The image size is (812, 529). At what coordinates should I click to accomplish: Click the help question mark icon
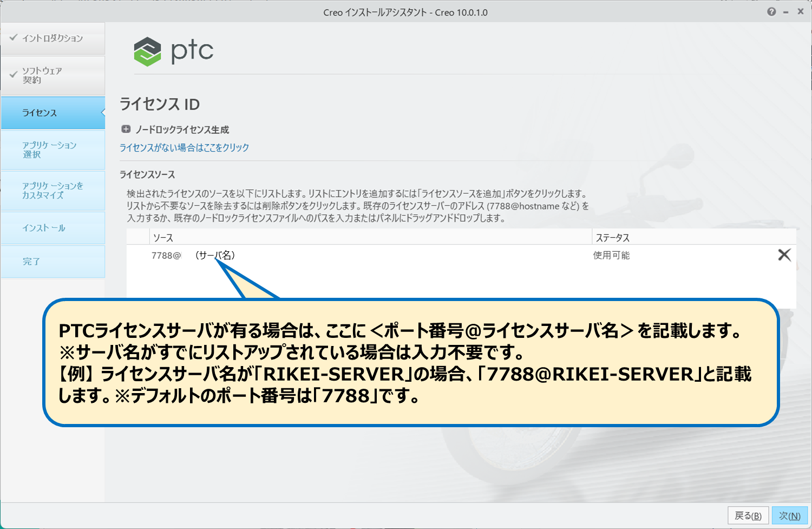coord(771,12)
